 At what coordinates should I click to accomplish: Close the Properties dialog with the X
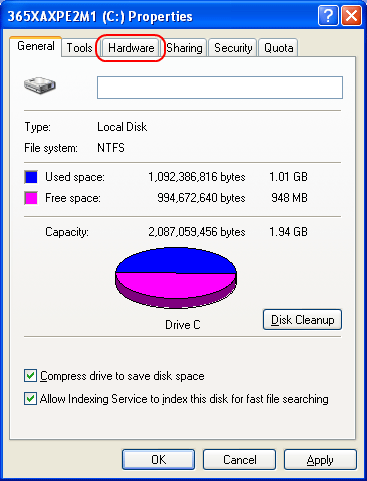tap(351, 16)
